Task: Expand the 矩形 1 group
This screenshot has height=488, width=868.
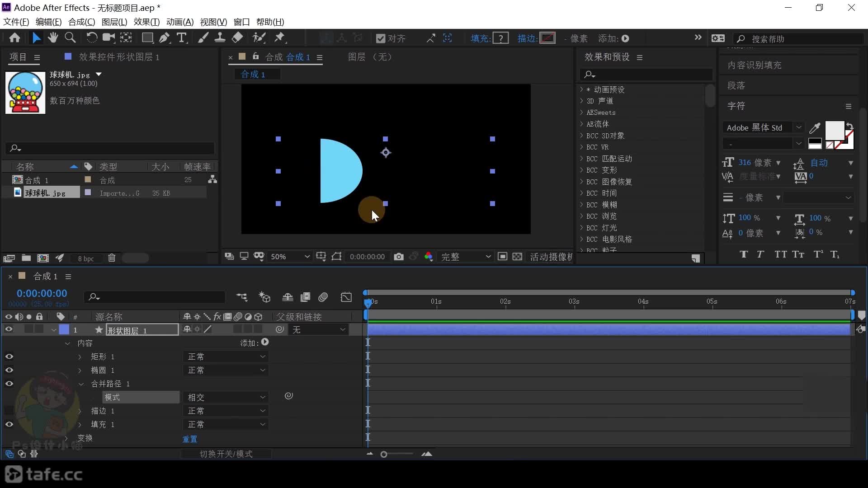Action: [x=80, y=357]
